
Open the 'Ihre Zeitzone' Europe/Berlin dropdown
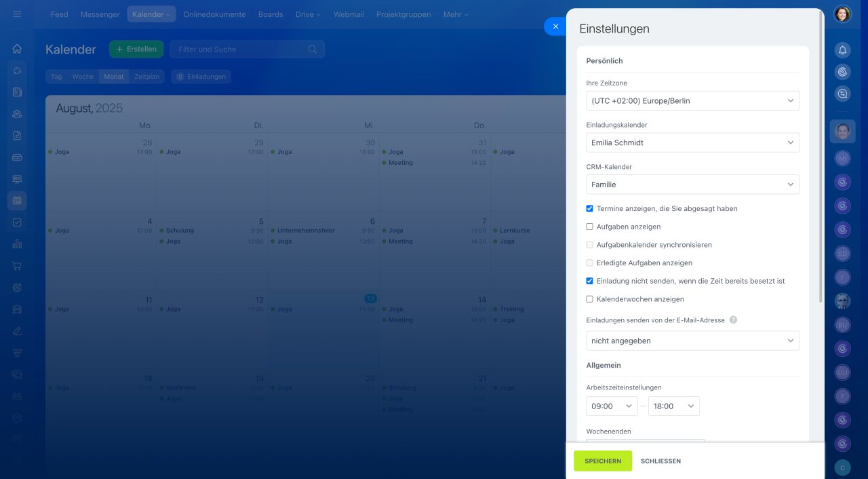692,100
